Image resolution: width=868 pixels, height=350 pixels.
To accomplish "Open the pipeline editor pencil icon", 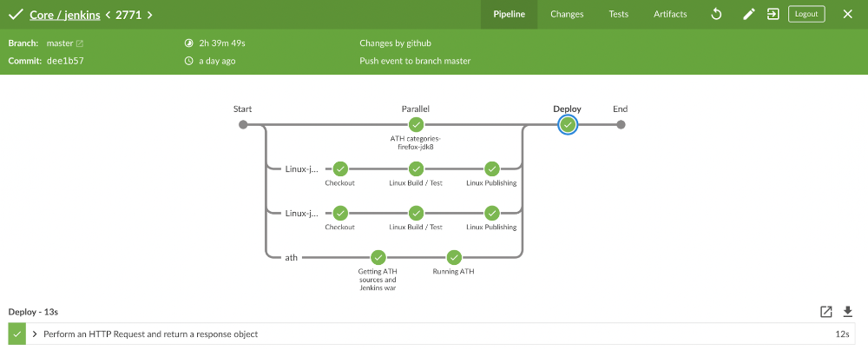I will coord(748,15).
